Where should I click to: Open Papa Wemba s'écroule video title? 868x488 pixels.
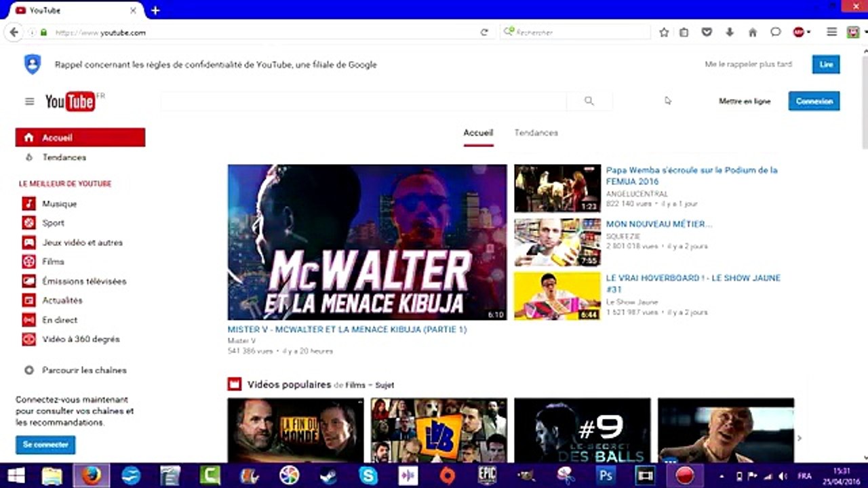pyautogui.click(x=692, y=176)
